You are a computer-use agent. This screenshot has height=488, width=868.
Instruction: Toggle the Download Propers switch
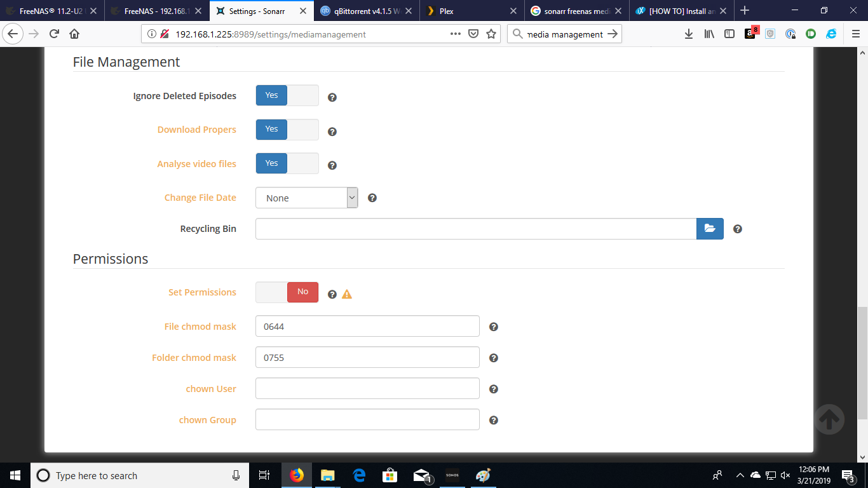(287, 130)
